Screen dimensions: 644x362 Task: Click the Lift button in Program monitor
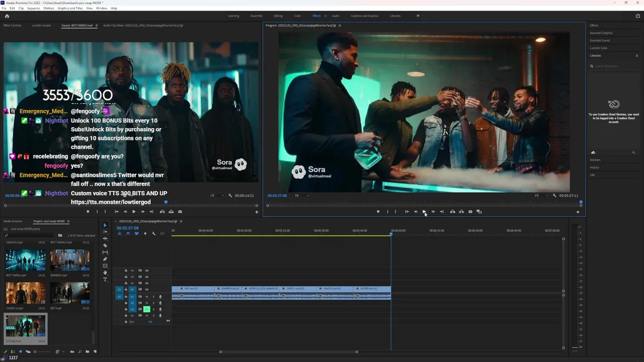(x=452, y=212)
